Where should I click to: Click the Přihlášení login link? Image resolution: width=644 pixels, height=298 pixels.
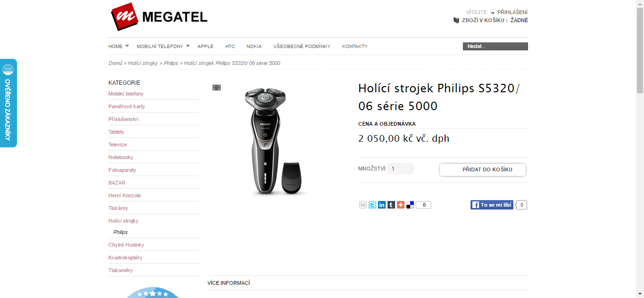[x=512, y=12]
